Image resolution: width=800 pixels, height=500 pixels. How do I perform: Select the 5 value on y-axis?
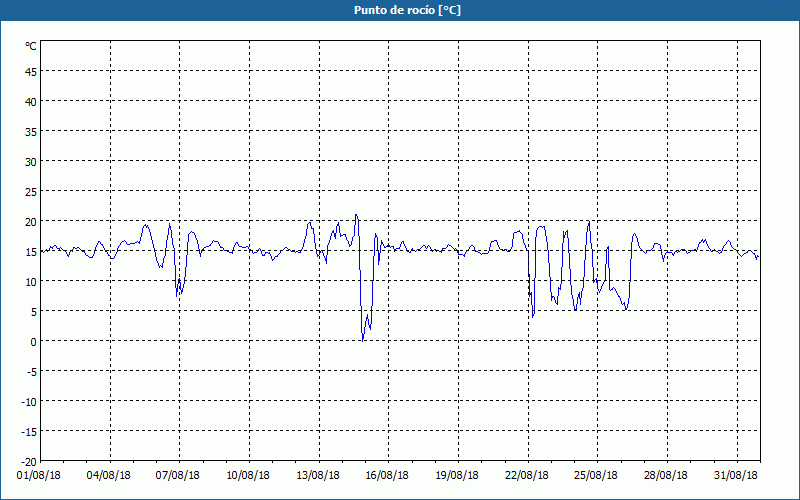coord(34,312)
